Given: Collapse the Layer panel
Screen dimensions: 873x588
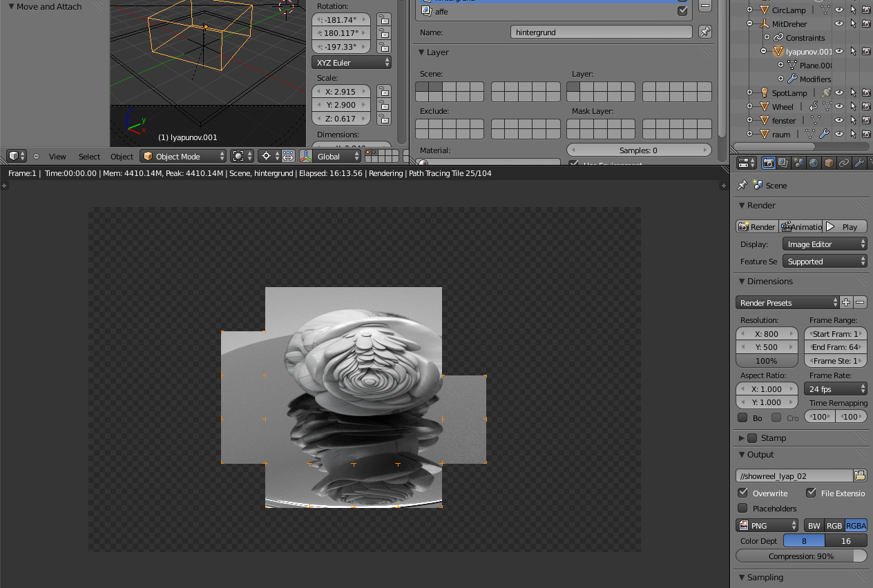Looking at the screenshot, I should [421, 52].
